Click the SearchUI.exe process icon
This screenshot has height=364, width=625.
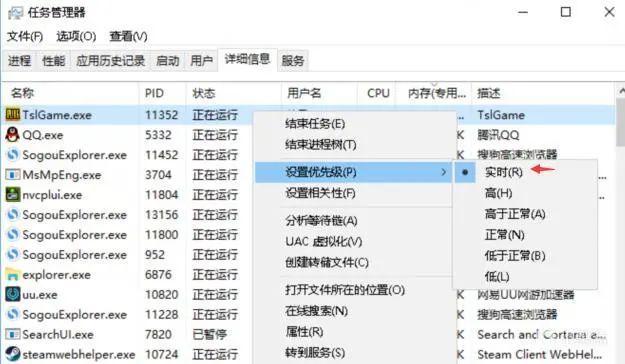[x=12, y=334]
